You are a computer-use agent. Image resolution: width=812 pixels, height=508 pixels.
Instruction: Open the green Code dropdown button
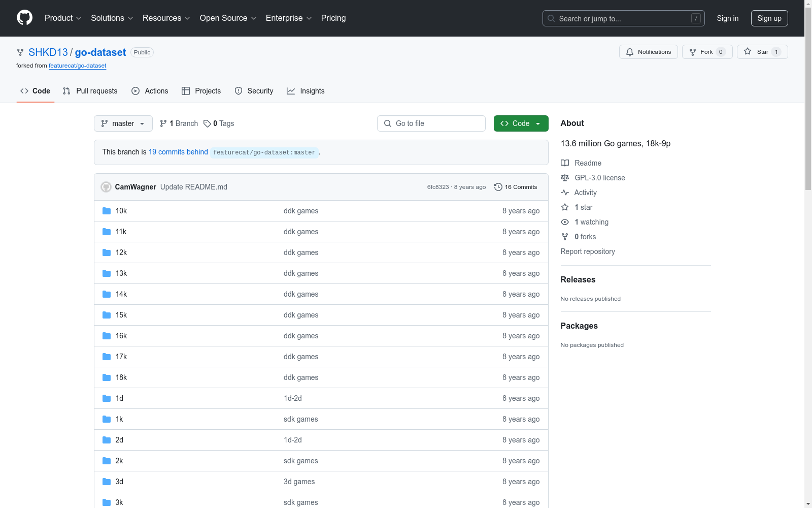pyautogui.click(x=521, y=123)
